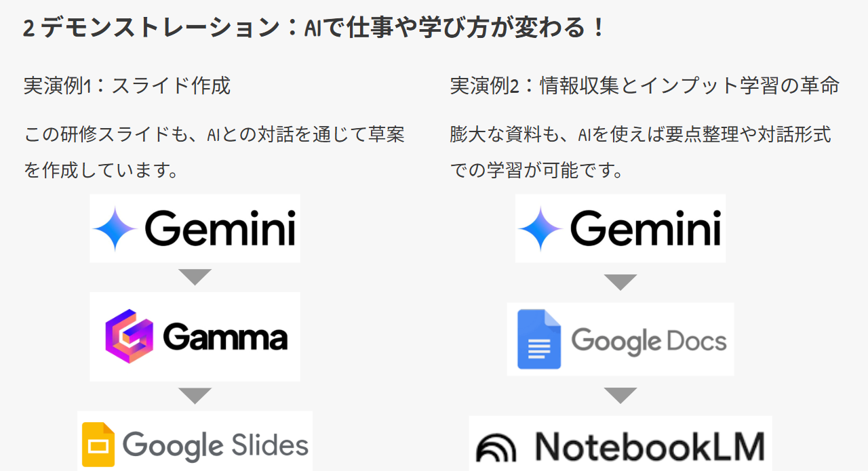Click the paragraph starting "膨大な資料も"
Screen dimensions: 868x471
pyautogui.click(x=640, y=152)
